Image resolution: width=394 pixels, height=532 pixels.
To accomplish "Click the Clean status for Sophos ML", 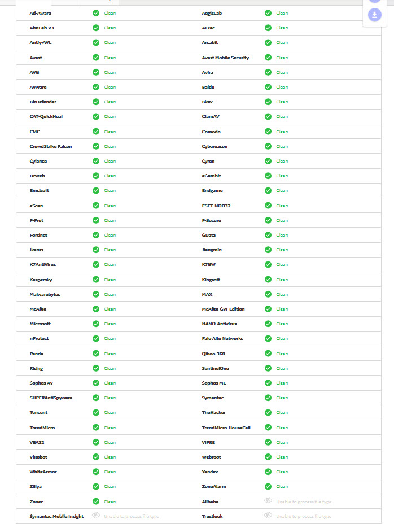I will [x=282, y=383].
